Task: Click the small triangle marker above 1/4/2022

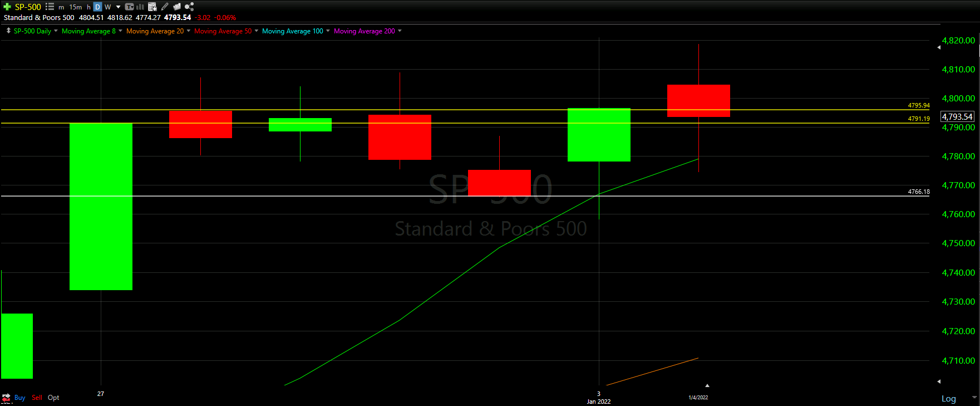Action: tap(707, 385)
